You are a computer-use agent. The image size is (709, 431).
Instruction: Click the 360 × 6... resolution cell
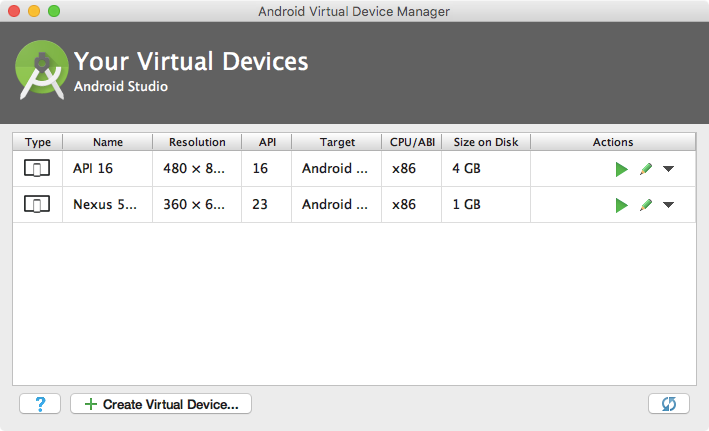click(197, 204)
